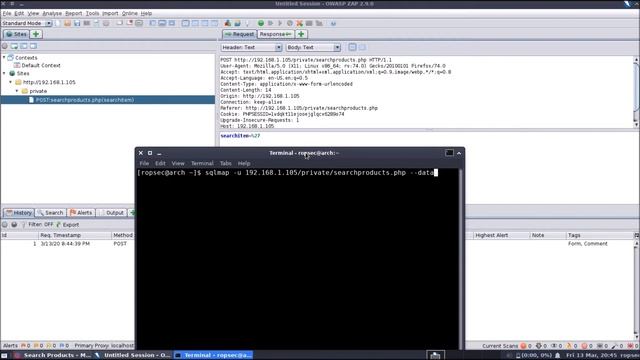The height and width of the screenshot is (360, 640).
Task: Switch to the Alerts tab
Action: click(81, 213)
